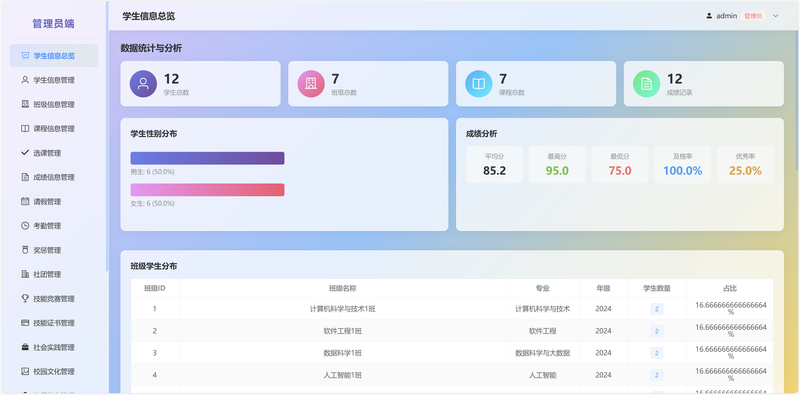
Task: Click the admin user avatar icon
Action: click(709, 16)
